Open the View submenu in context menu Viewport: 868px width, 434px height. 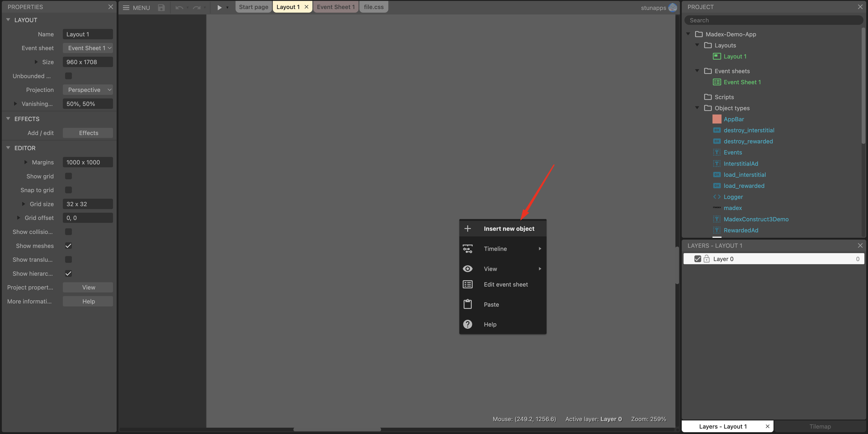tap(503, 269)
